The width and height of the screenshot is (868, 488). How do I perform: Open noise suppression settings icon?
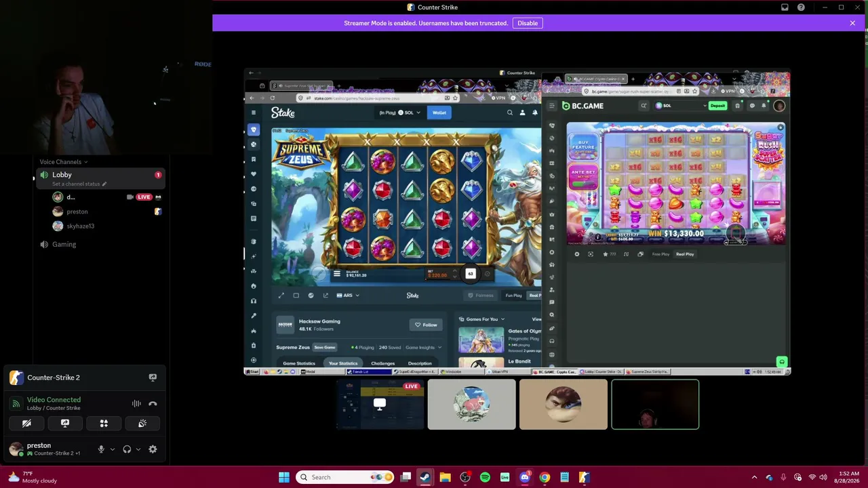point(136,403)
